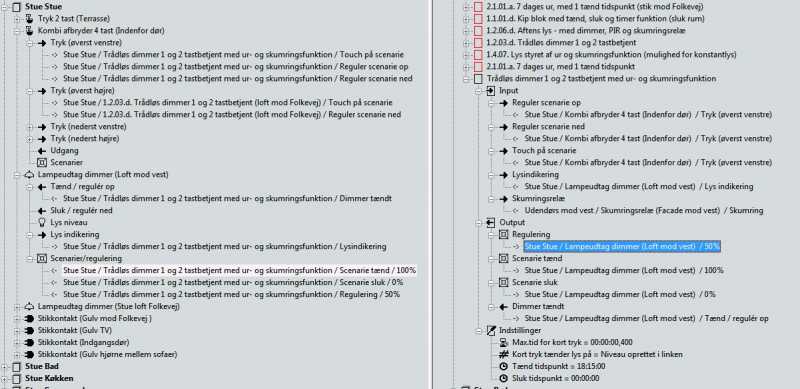Select Scenarie tænd / 100% link in left tree
Viewport: 800px width, 389px height.
point(239,271)
